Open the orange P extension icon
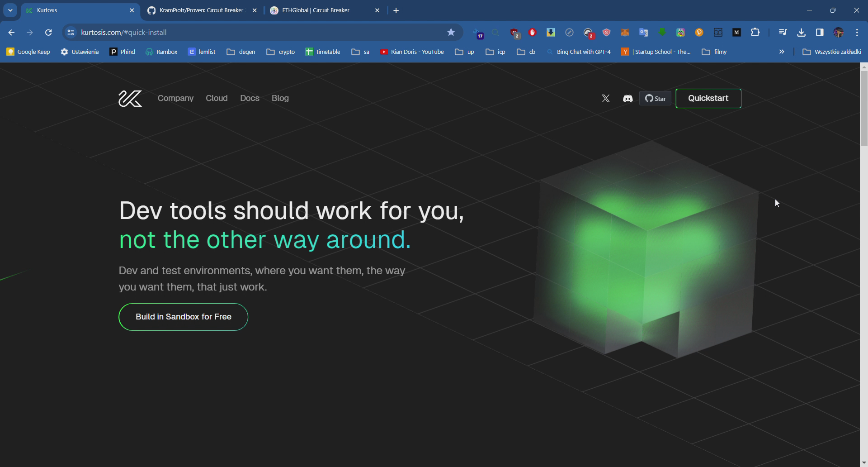The image size is (868, 467). click(x=699, y=33)
